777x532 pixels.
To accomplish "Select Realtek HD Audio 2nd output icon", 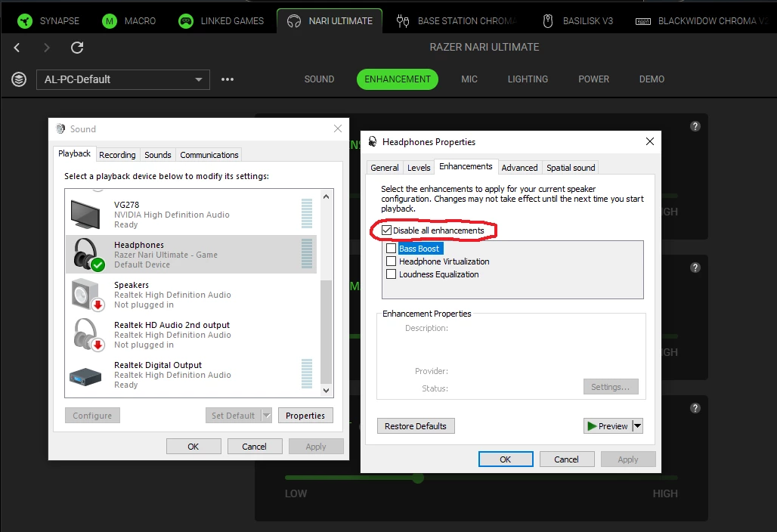I will (88, 334).
